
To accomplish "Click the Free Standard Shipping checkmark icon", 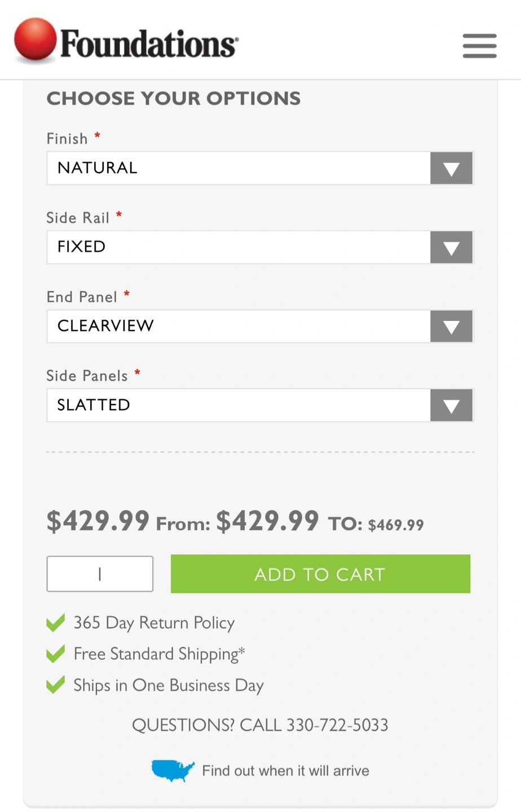I will tap(55, 654).
